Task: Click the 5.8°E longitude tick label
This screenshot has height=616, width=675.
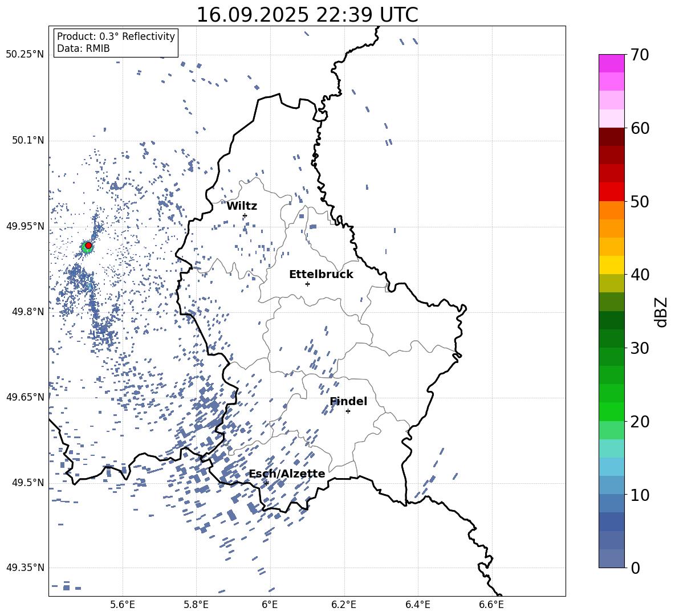Action: (196, 605)
